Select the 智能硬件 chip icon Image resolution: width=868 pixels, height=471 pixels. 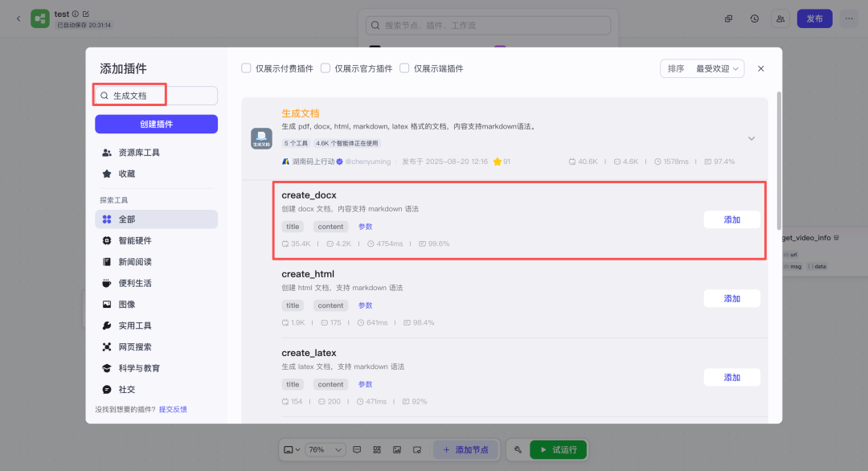click(x=107, y=240)
